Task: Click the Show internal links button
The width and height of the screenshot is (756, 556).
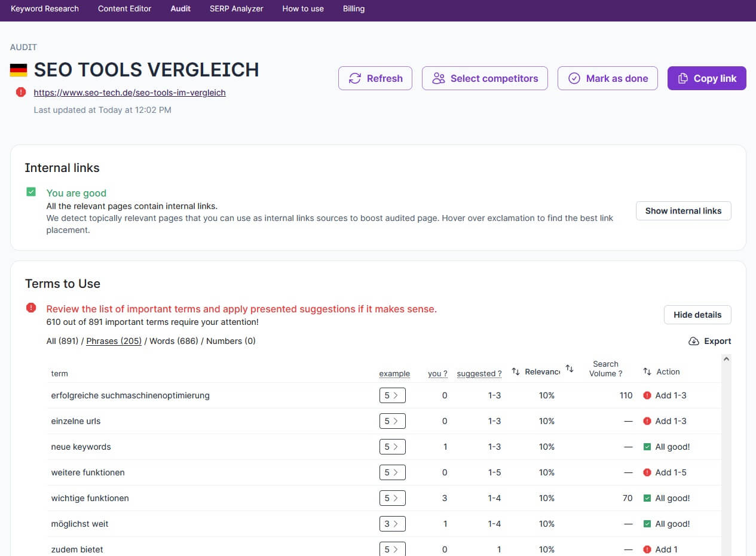Action: pos(683,210)
